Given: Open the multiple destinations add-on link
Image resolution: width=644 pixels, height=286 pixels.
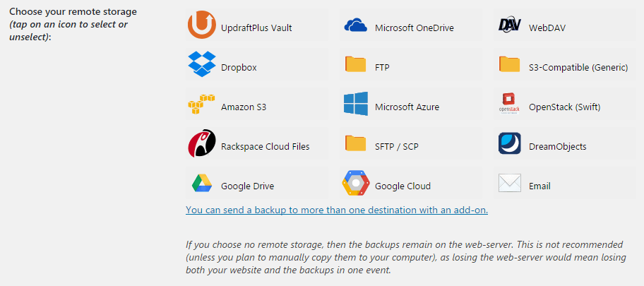Looking at the screenshot, I should coord(337,210).
